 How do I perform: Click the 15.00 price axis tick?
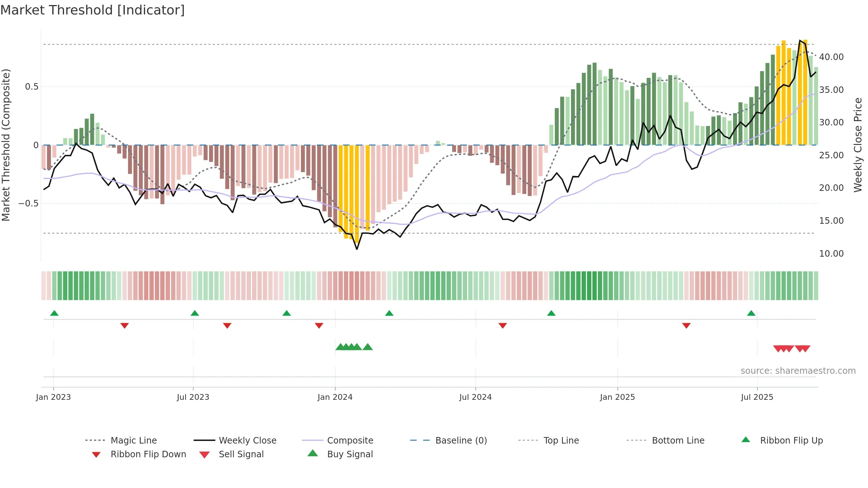[x=831, y=221]
